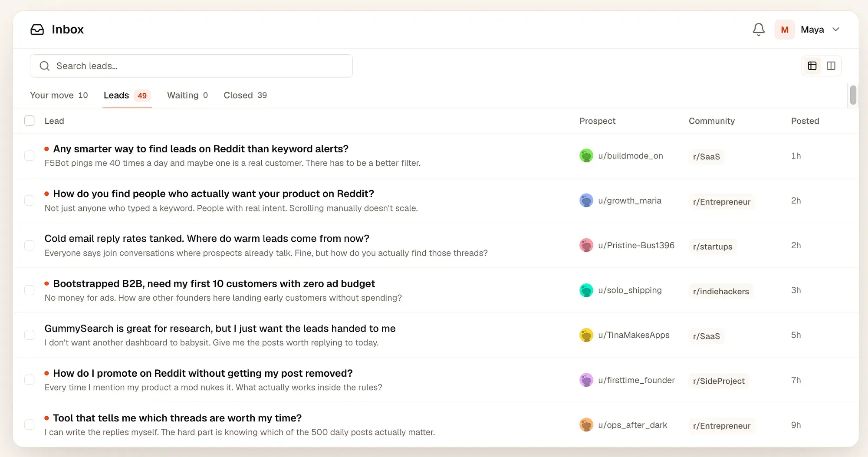Screen dimensions: 868x457
Task: Switch to the Waiting tab
Action: (187, 95)
